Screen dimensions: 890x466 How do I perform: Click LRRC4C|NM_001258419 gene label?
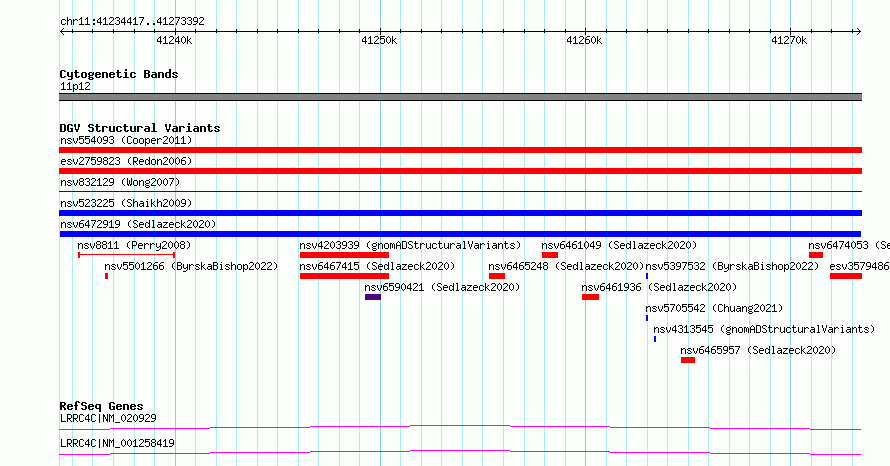click(x=117, y=443)
